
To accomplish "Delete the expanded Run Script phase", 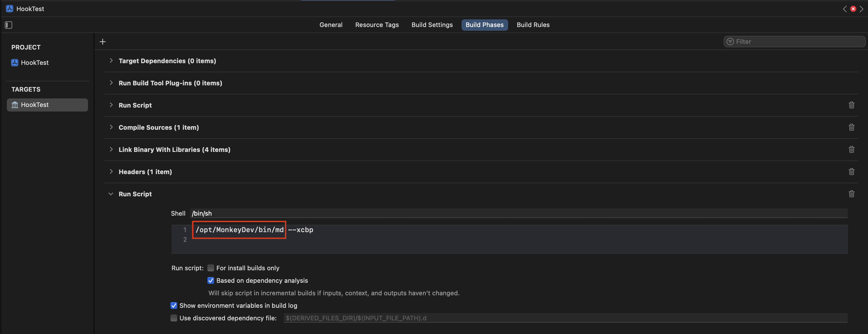I will [x=851, y=194].
